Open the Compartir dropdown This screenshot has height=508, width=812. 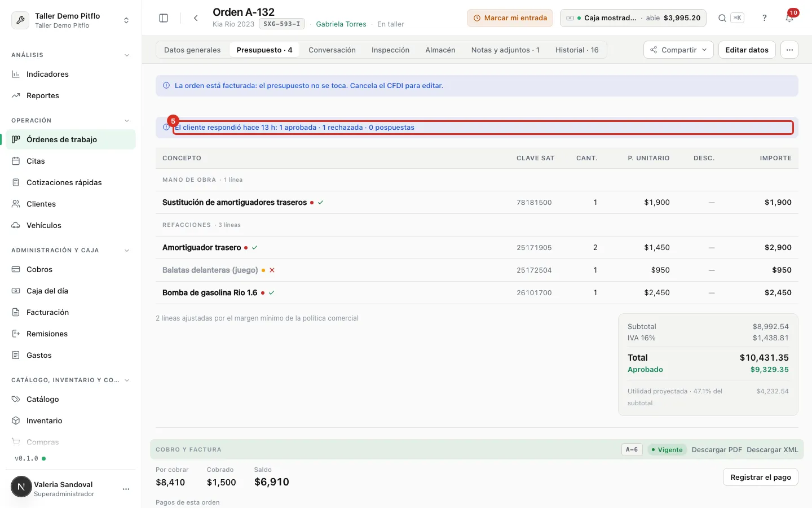point(678,50)
